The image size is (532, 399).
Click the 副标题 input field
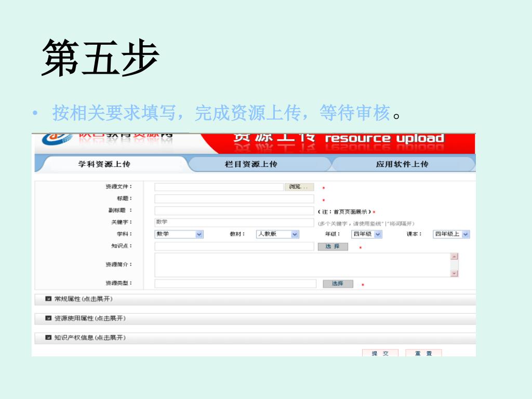click(234, 211)
